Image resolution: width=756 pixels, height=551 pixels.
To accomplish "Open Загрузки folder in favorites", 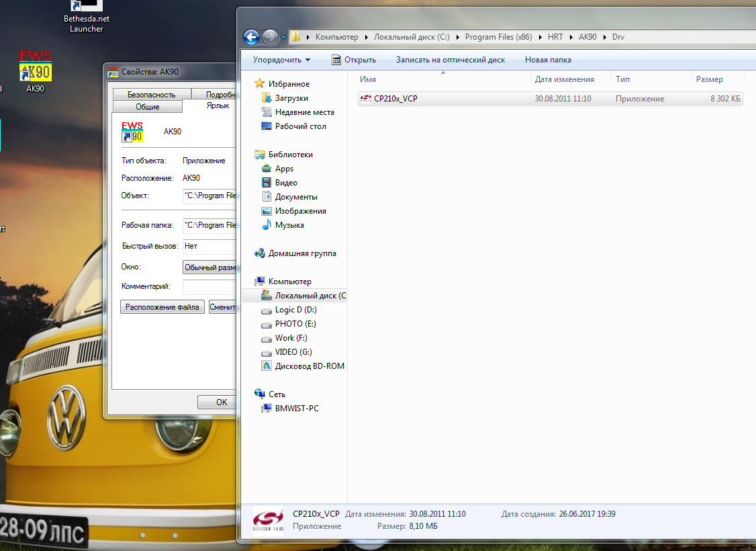I will click(291, 98).
